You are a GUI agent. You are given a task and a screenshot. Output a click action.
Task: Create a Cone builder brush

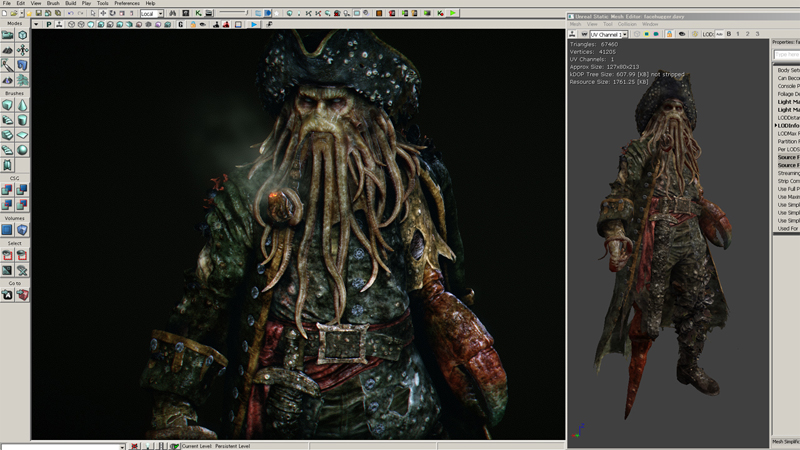22,105
